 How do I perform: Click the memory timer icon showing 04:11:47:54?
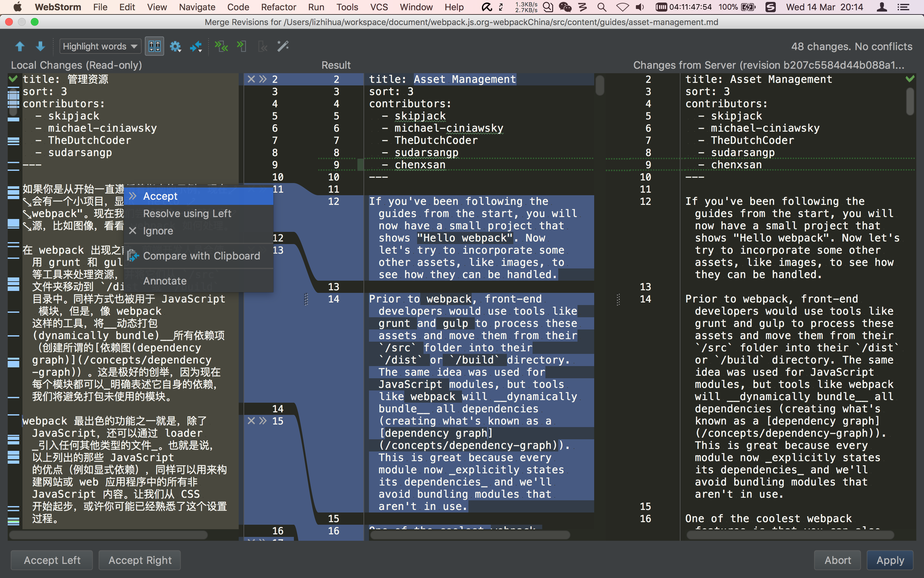coord(683,7)
